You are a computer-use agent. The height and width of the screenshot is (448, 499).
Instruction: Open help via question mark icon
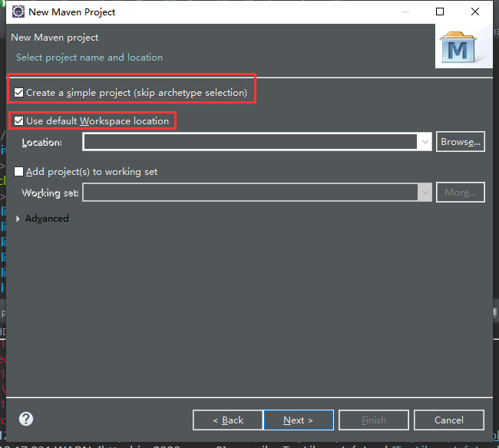26,419
